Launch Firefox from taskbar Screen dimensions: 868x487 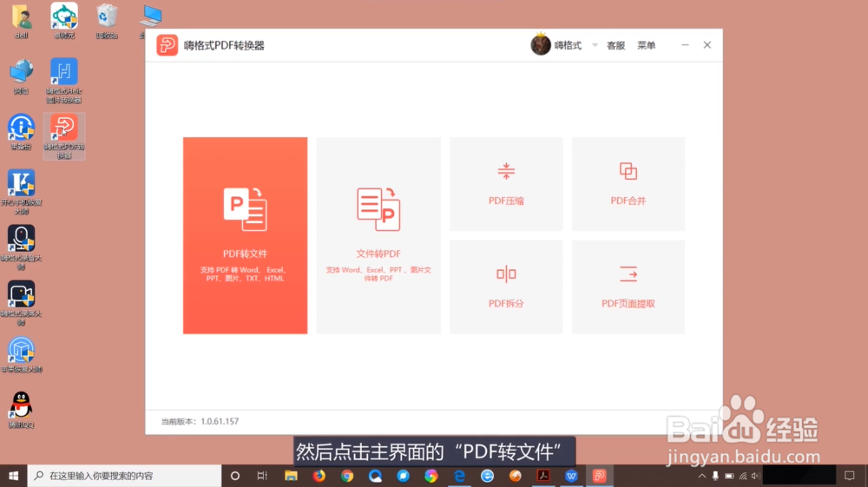[319, 476]
